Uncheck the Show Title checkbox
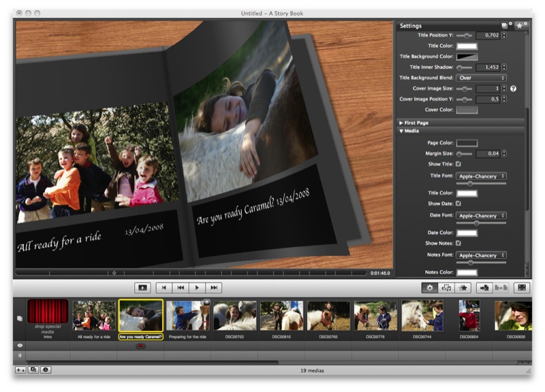The image size is (545, 392). click(x=458, y=164)
